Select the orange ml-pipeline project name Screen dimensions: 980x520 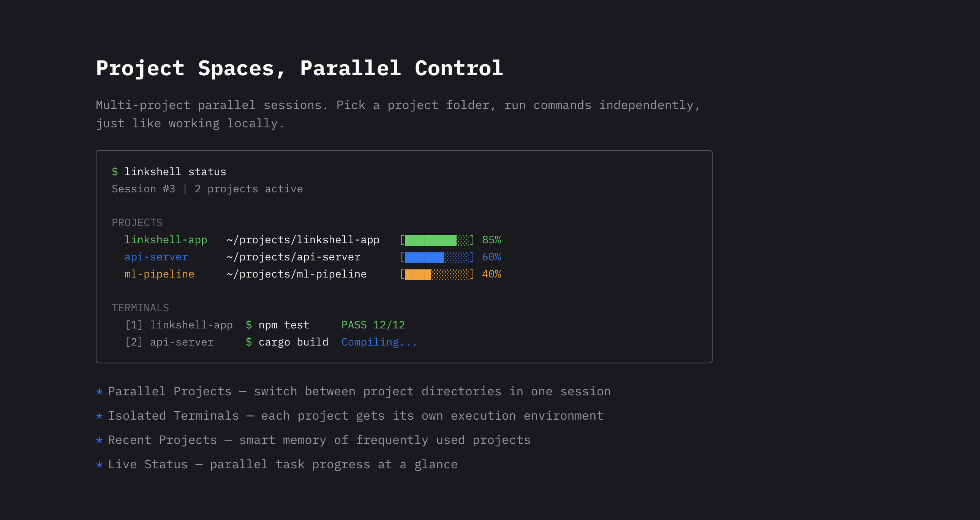click(159, 274)
